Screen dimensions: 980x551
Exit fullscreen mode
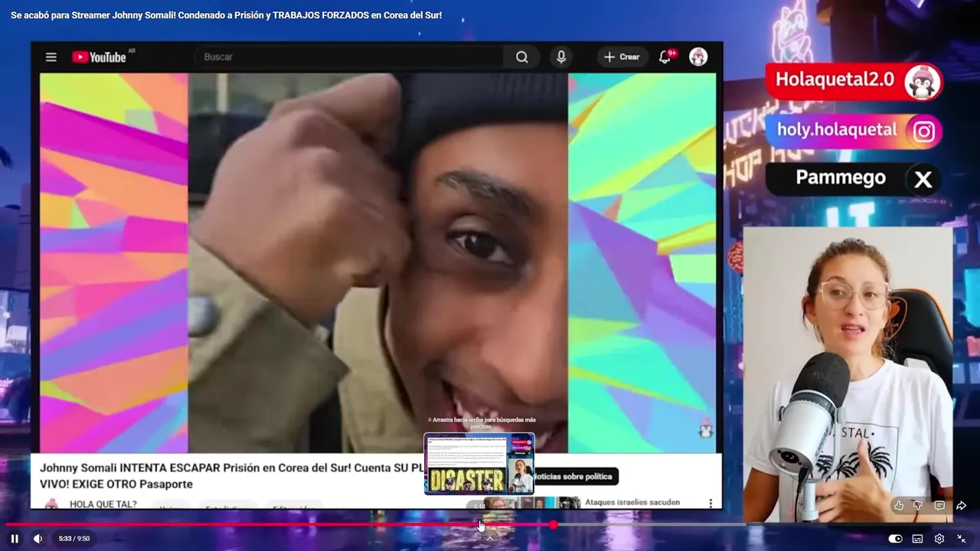(962, 539)
